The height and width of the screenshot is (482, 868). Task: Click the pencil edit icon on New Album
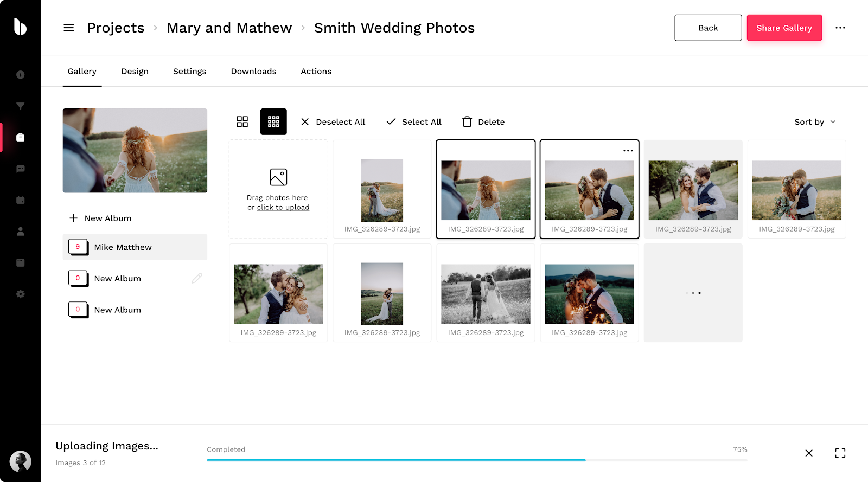pyautogui.click(x=197, y=278)
